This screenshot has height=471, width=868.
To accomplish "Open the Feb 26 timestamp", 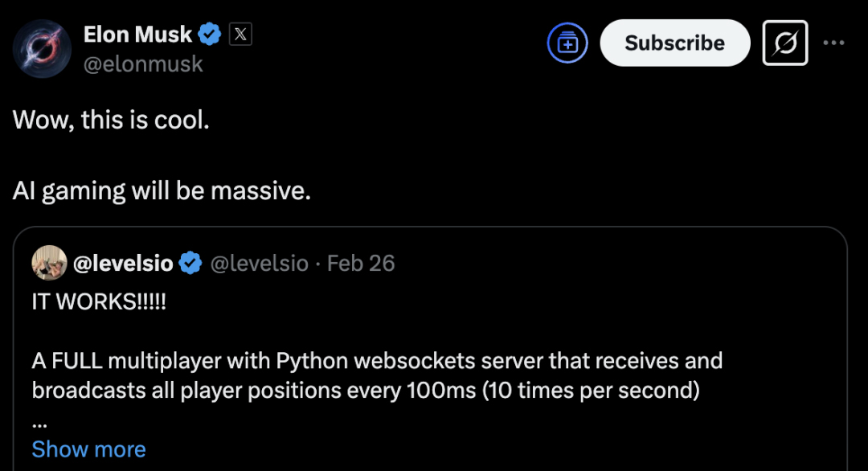I will (x=361, y=264).
